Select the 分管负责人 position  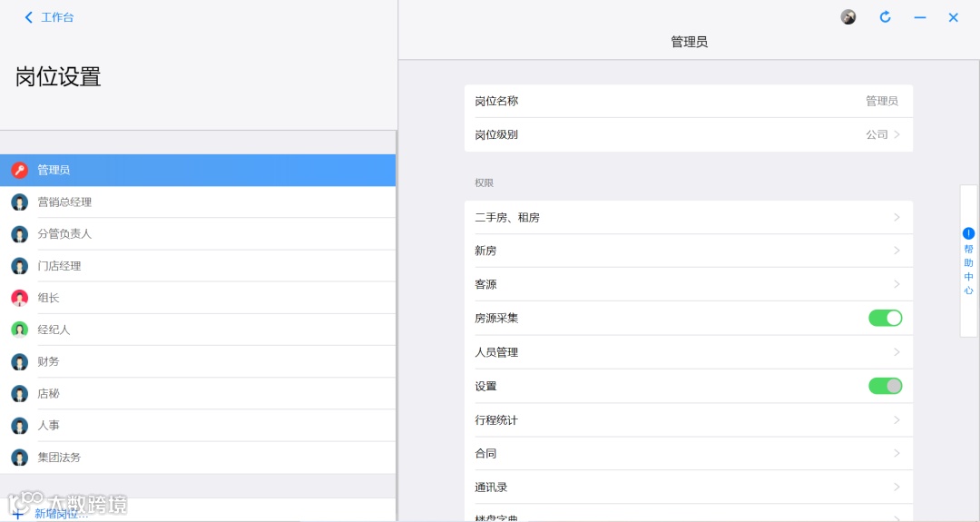coord(198,234)
